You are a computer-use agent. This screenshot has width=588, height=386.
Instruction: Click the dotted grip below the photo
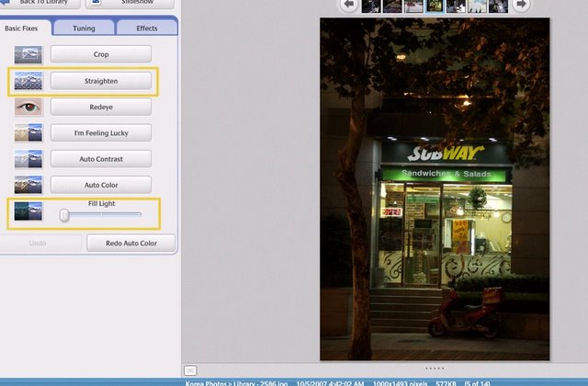click(x=435, y=369)
